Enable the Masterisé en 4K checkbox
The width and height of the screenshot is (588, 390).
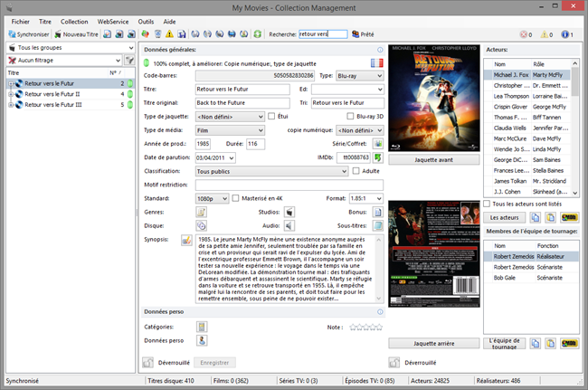click(x=235, y=198)
